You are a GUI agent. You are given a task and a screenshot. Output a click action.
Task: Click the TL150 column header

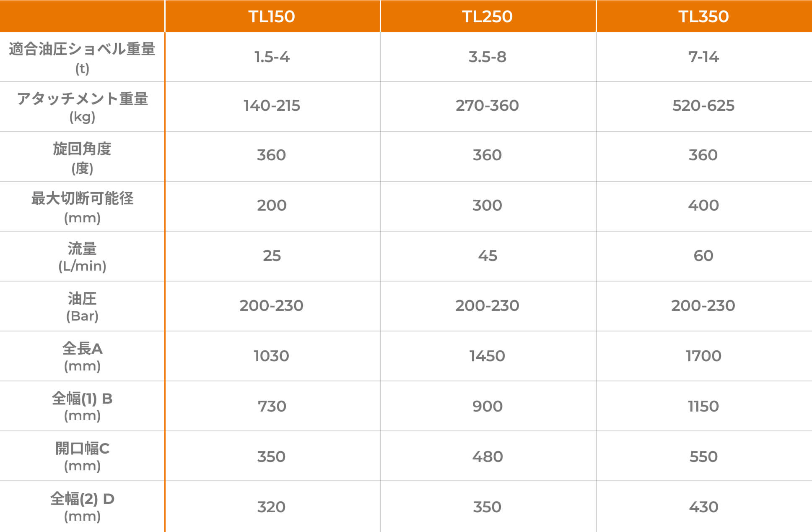[272, 16]
